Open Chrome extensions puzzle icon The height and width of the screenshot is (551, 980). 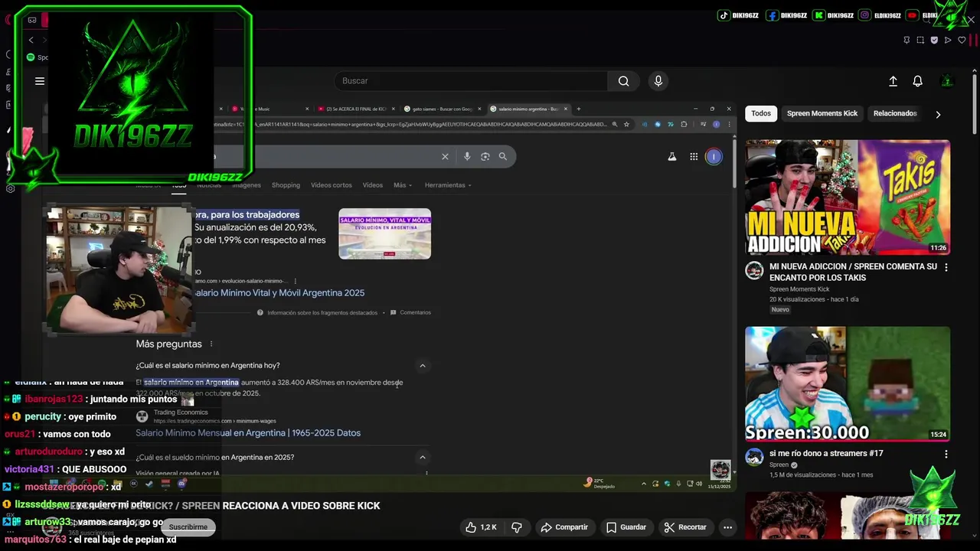[684, 124]
